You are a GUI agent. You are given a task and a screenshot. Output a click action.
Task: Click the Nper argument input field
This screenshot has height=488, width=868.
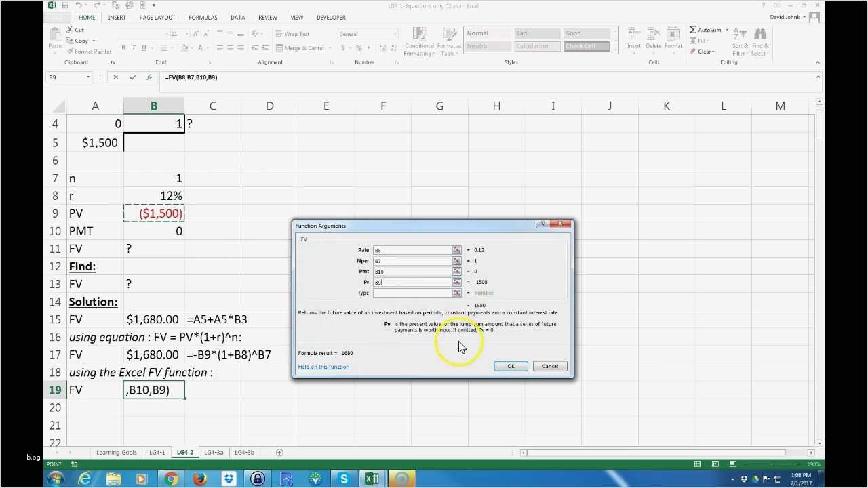412,261
